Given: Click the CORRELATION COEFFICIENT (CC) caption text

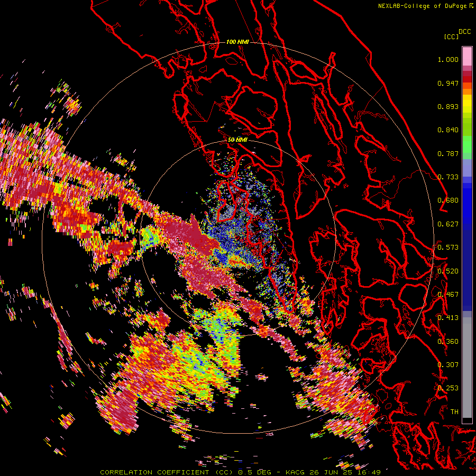Looking at the screenshot, I should tap(166, 472).
